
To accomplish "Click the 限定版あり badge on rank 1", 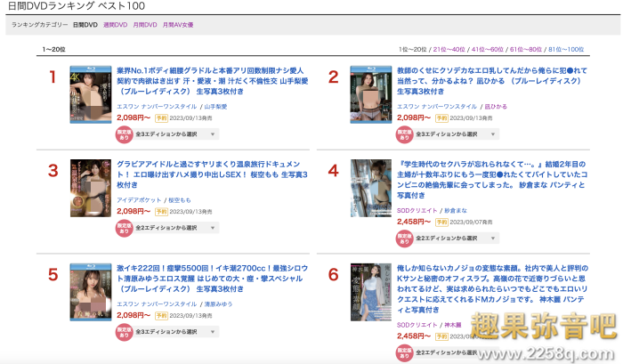I will (124, 134).
